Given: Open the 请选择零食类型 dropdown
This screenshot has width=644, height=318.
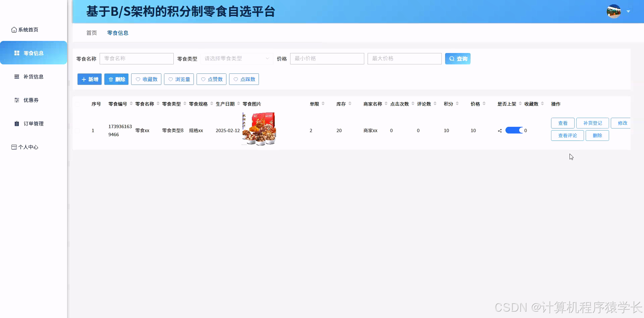Looking at the screenshot, I should (x=237, y=59).
